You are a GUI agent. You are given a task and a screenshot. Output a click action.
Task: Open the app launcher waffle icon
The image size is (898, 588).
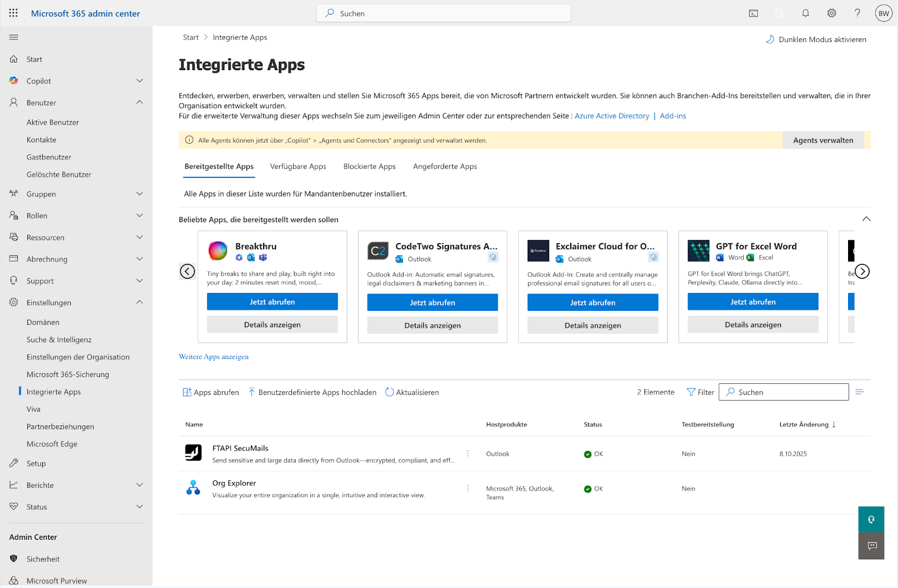(13, 13)
